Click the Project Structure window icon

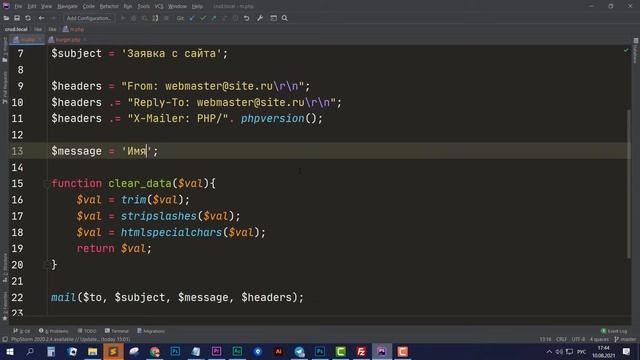tap(273, 18)
